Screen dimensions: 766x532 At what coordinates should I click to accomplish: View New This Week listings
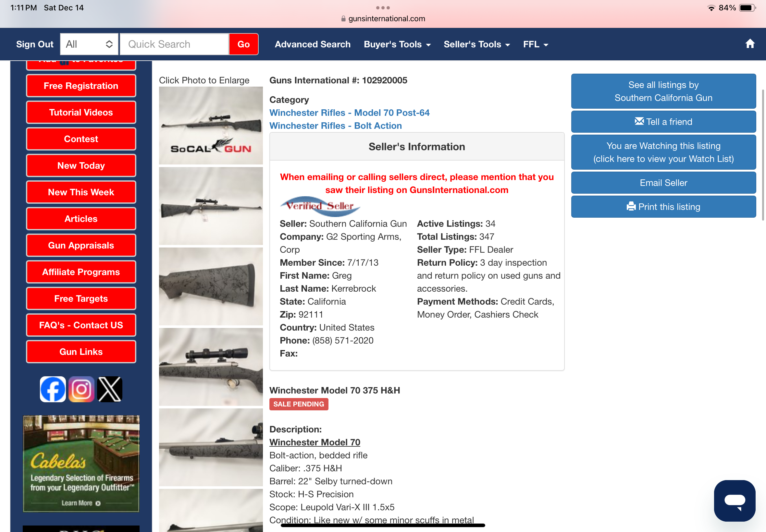coord(81,192)
